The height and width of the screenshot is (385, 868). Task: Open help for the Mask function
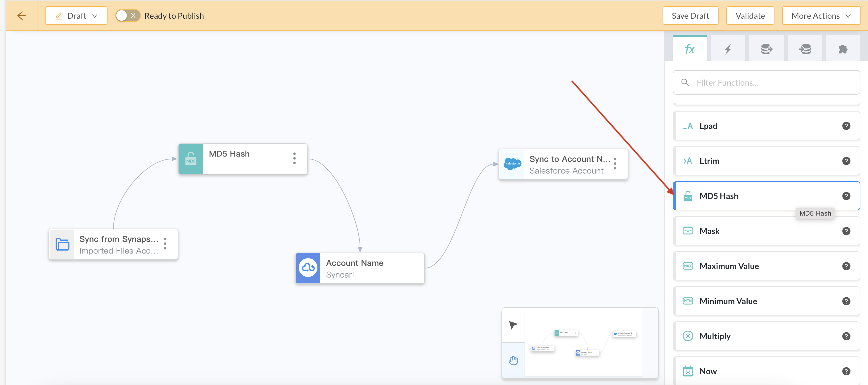click(x=846, y=231)
